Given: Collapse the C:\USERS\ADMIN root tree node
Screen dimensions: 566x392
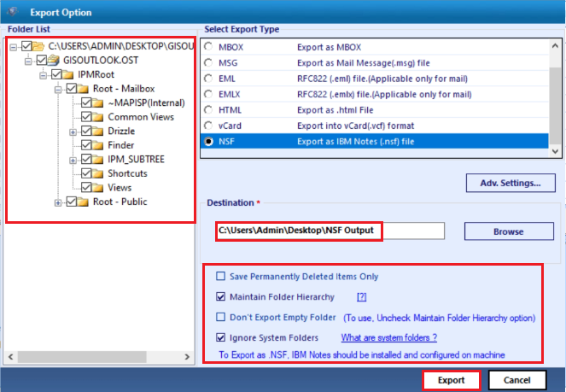Looking at the screenshot, I should (14, 47).
